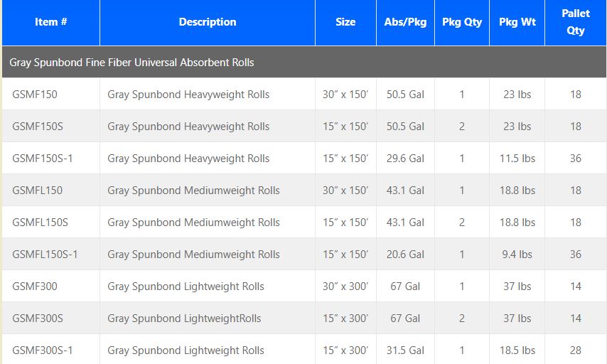Select item number GSMF300
Screen dimensions: 607x364
point(35,287)
